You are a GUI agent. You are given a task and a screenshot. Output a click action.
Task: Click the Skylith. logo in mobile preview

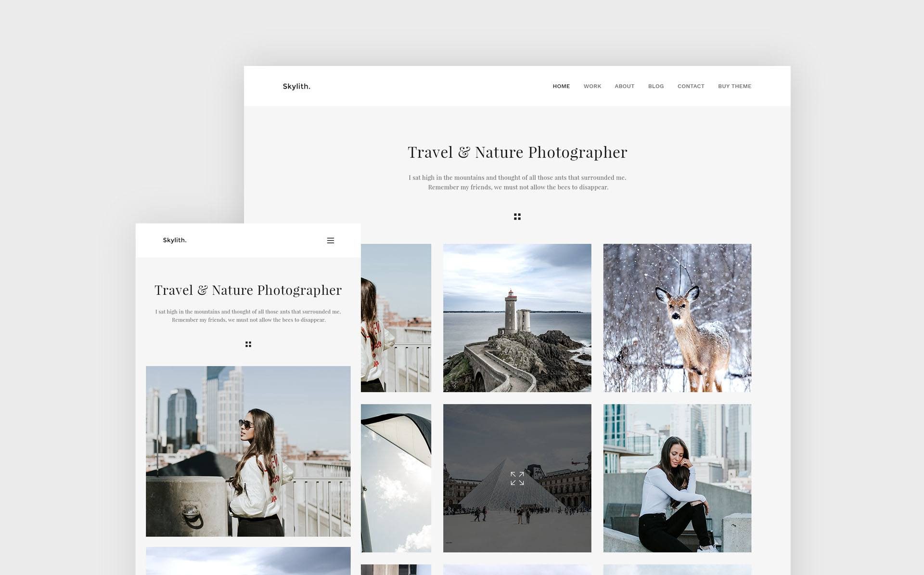point(175,240)
